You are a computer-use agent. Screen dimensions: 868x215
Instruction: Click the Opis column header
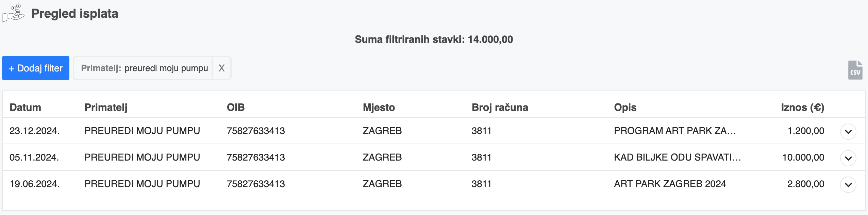click(625, 107)
